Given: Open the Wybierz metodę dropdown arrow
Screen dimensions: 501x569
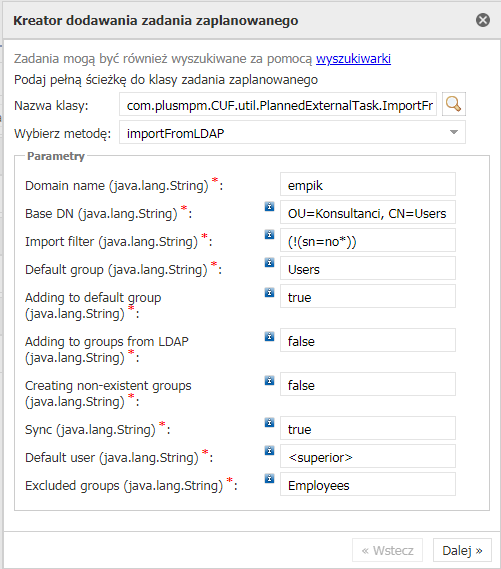Looking at the screenshot, I should pos(454,132).
